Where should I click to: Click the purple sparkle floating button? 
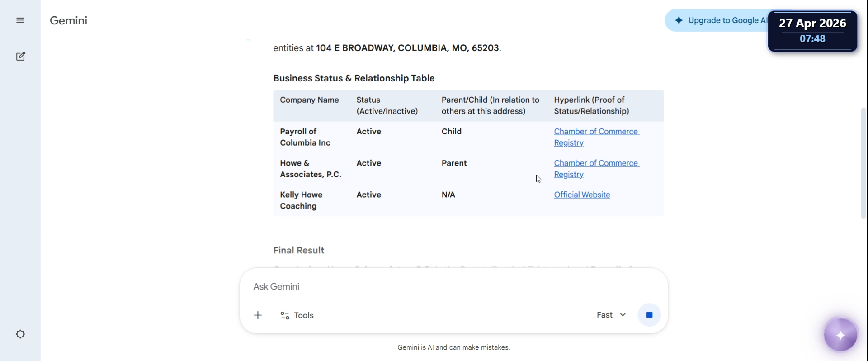840,335
